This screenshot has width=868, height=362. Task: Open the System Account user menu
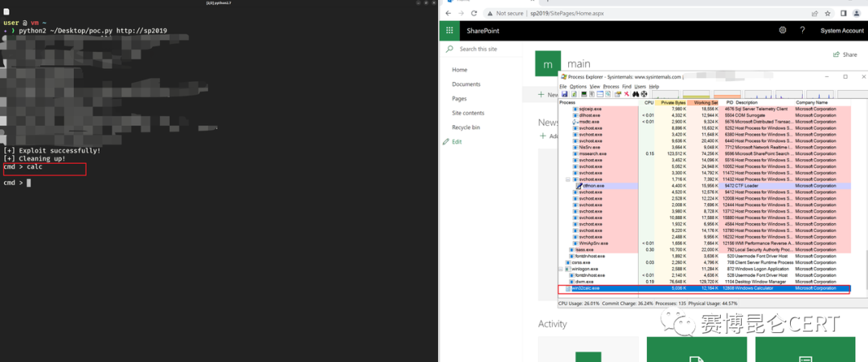[842, 31]
